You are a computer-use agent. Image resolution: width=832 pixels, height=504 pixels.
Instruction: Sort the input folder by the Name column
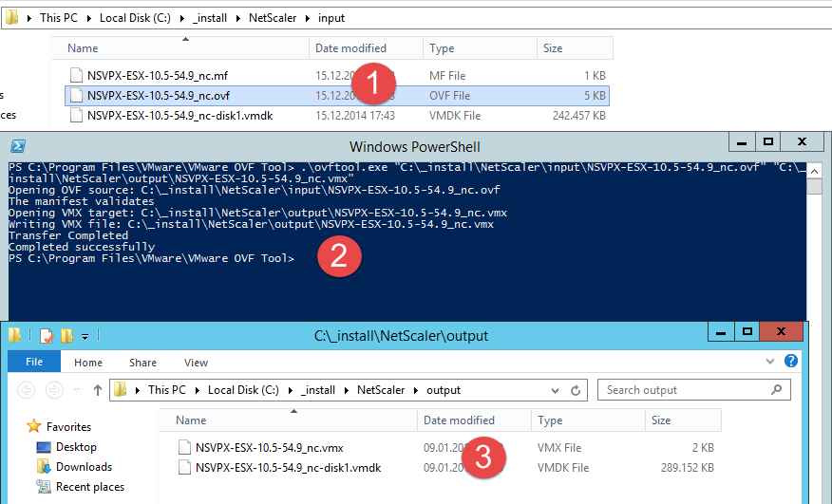point(180,47)
